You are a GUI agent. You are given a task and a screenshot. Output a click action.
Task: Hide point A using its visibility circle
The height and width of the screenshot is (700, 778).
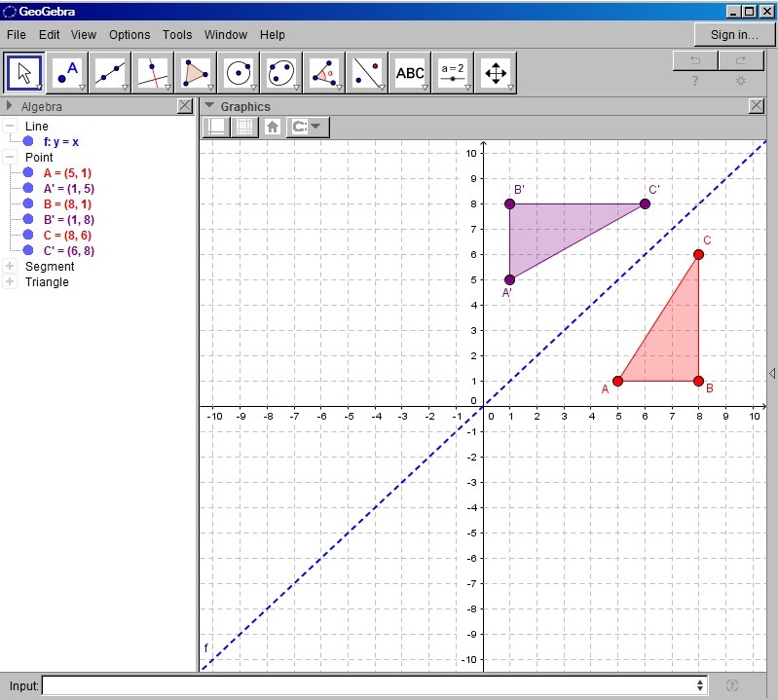(28, 173)
